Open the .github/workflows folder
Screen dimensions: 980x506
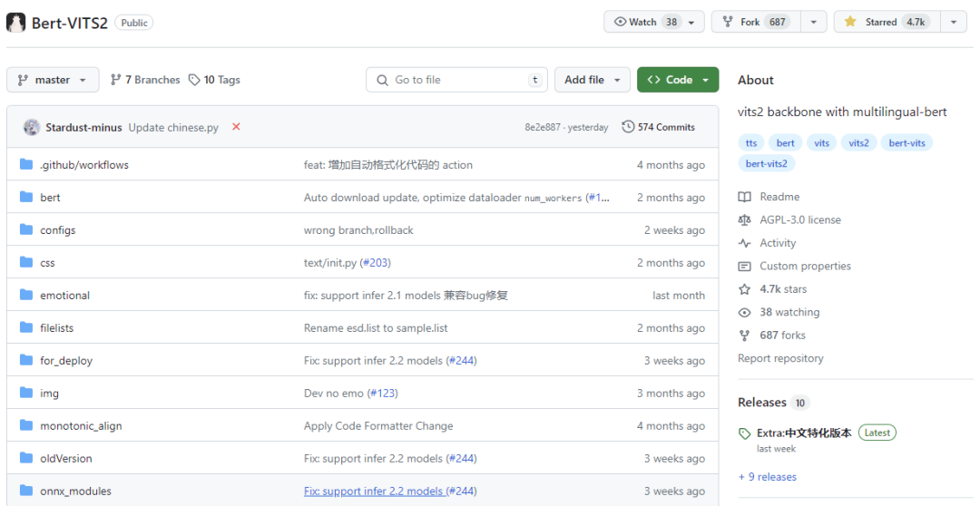[84, 165]
